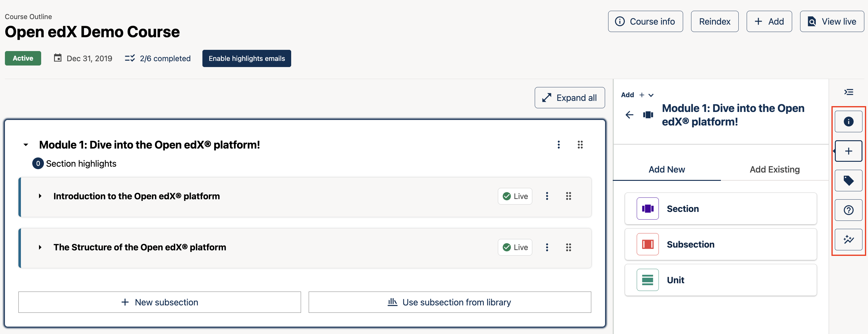
Task: Click the Live status badge on The Structure subsection
Action: (515, 247)
